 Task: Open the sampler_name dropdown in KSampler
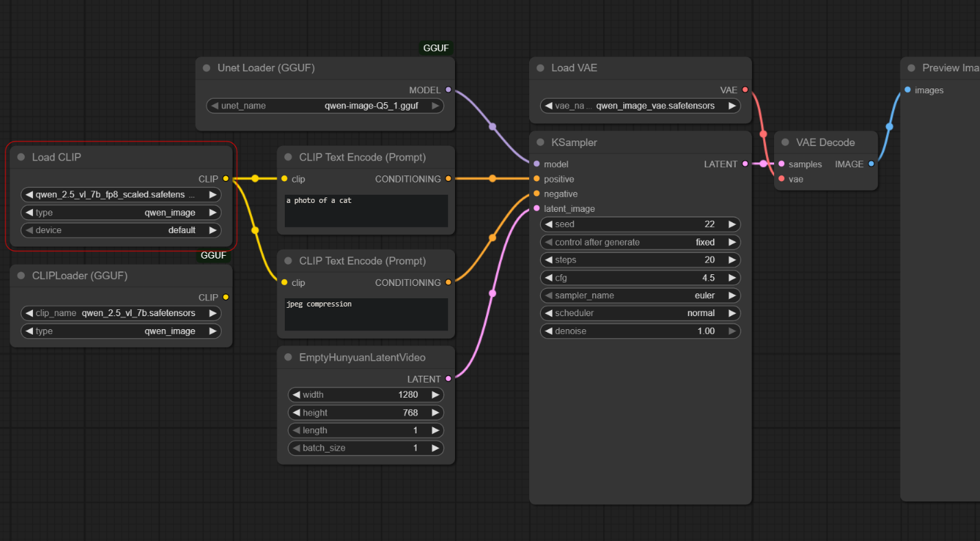[640, 296]
